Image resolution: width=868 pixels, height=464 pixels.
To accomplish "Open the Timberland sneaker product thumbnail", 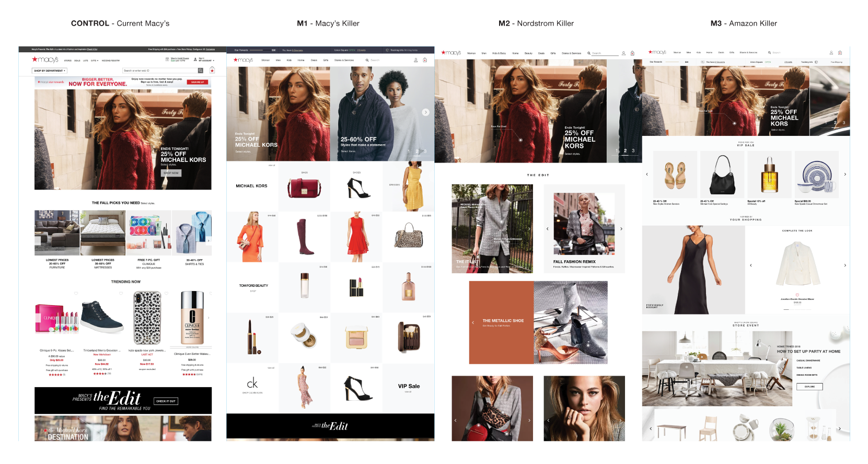I will (x=102, y=317).
